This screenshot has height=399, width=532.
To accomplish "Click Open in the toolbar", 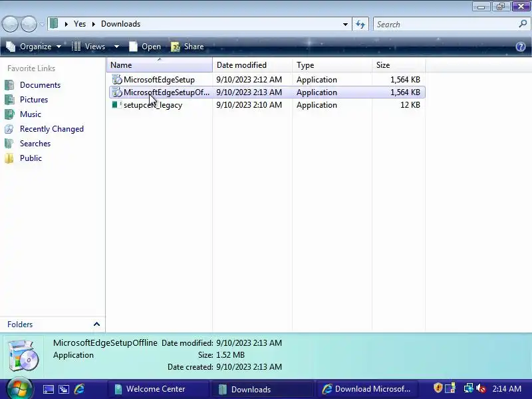I will tap(145, 47).
